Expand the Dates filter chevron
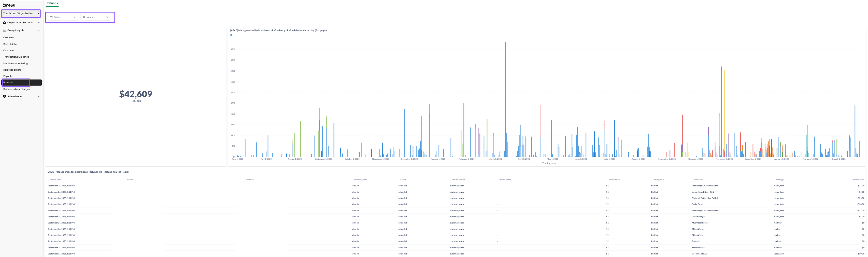This screenshot has height=257, width=868. click(75, 17)
